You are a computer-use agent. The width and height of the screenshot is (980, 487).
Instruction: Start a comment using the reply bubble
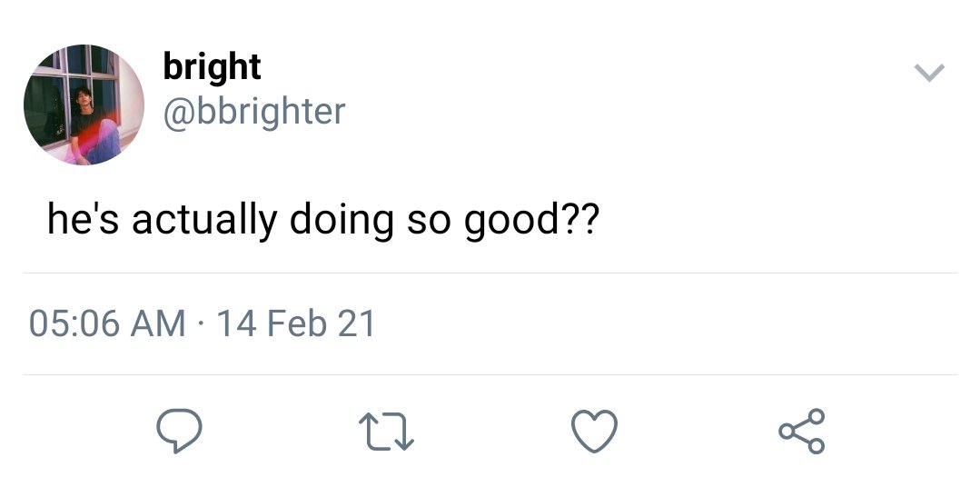pos(179,431)
